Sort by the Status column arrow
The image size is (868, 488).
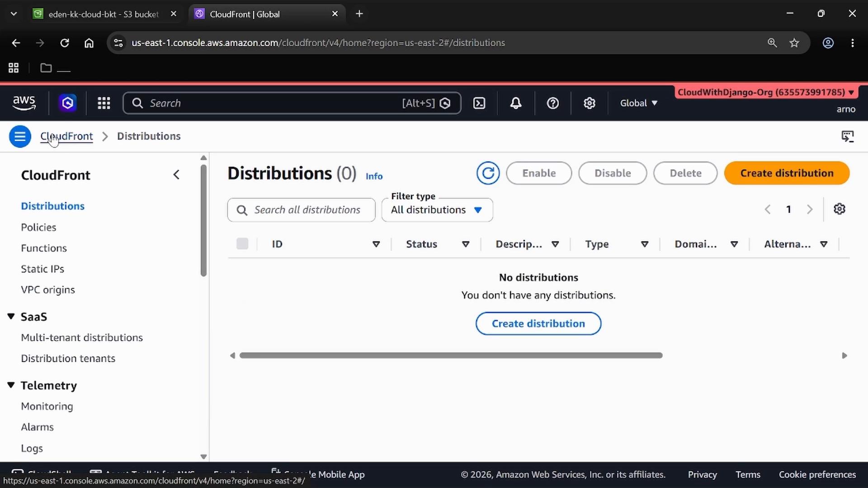(466, 244)
